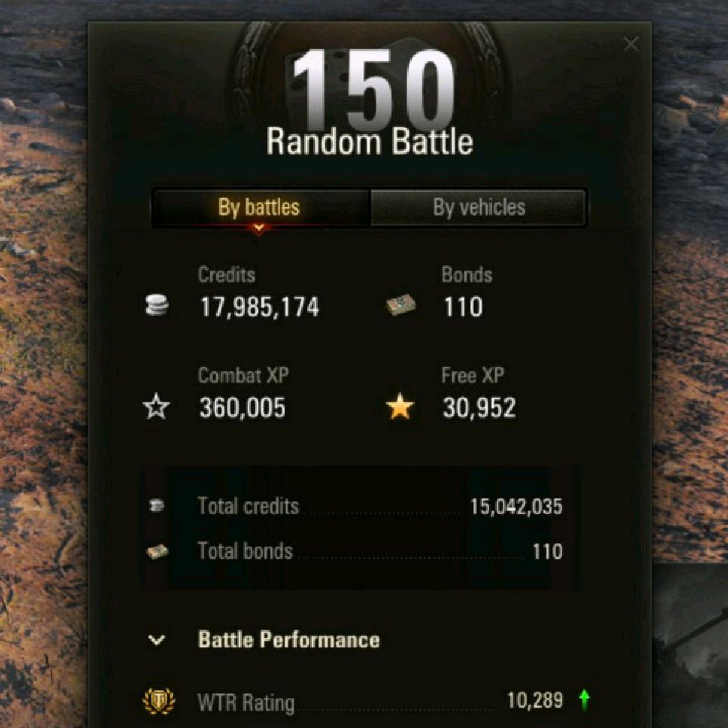
Task: Click the gold Free XP star icon
Action: (x=400, y=406)
